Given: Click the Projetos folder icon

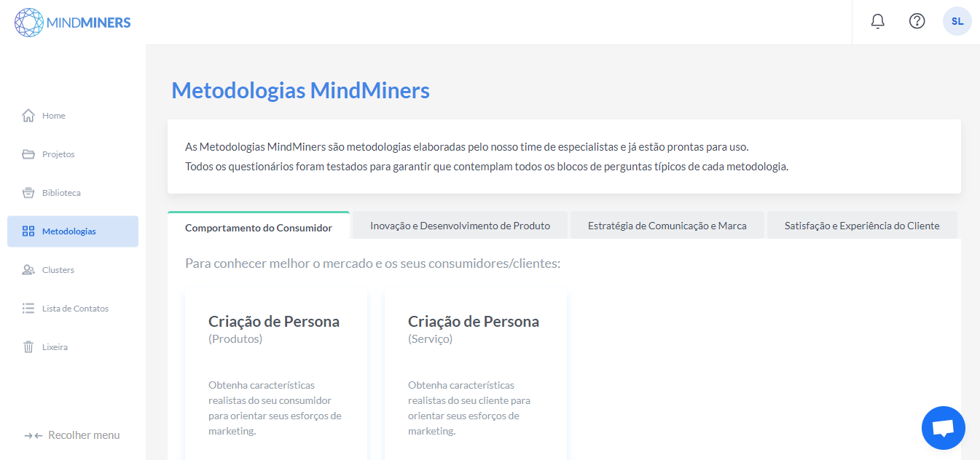Looking at the screenshot, I should coord(28,154).
